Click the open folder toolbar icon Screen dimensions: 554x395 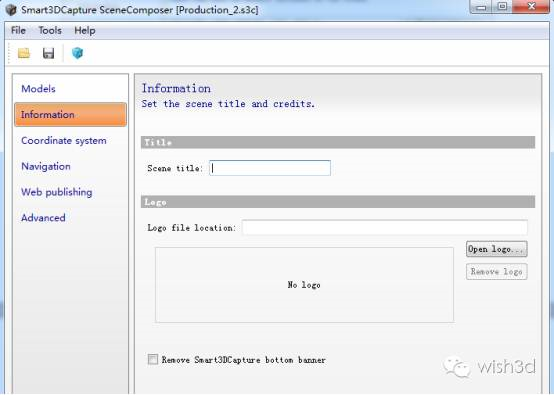pos(24,53)
